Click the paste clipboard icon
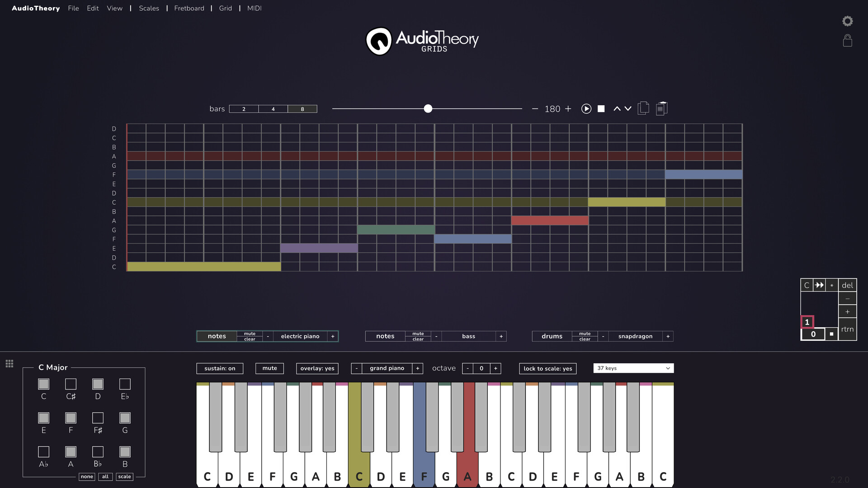Viewport: 868px width, 488px height. point(661,108)
